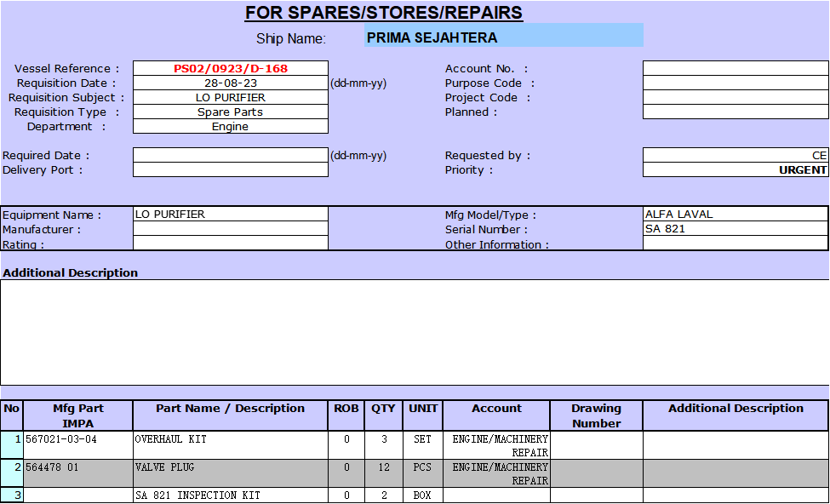The height and width of the screenshot is (504, 830).
Task: Select the empty Required Date field
Action: pyautogui.click(x=230, y=156)
